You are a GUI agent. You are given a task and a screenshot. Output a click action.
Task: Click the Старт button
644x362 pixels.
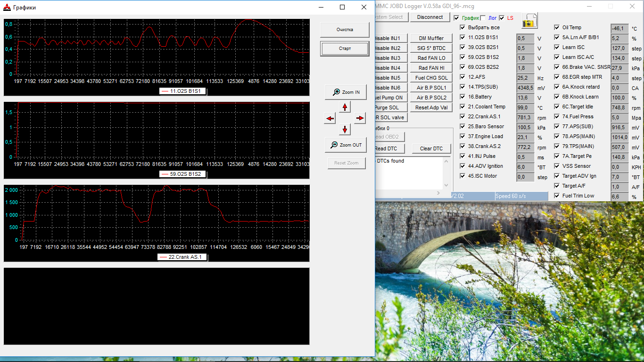[x=345, y=49]
